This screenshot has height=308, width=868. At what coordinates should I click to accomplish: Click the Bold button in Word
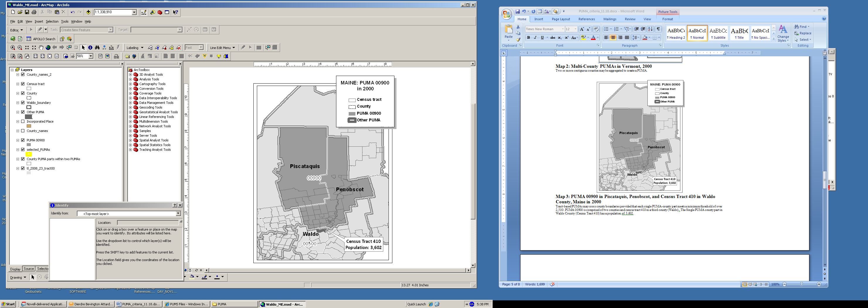528,38
